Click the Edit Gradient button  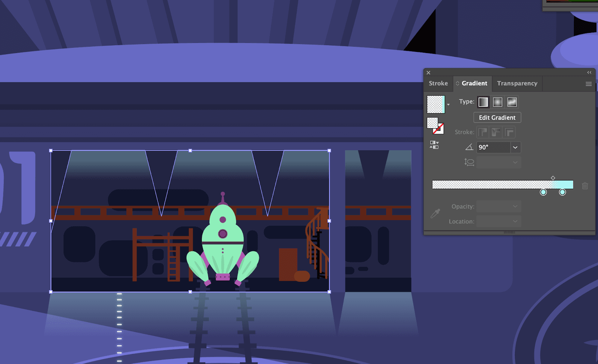(x=497, y=117)
